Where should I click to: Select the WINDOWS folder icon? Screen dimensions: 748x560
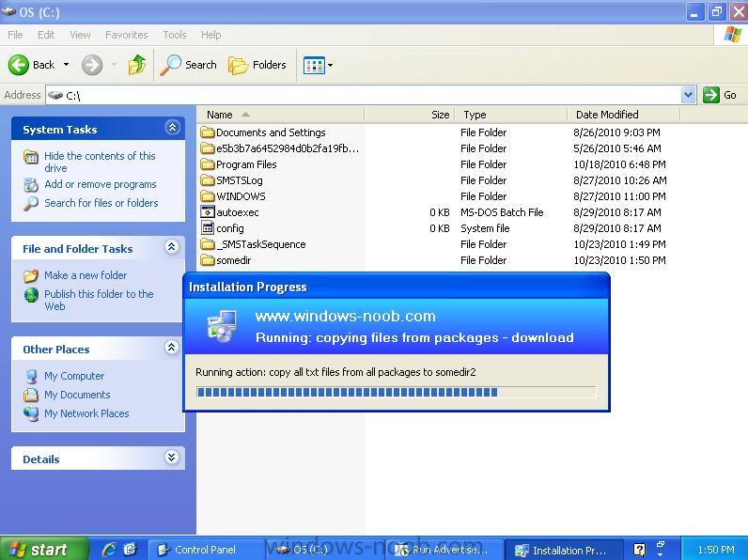click(208, 196)
